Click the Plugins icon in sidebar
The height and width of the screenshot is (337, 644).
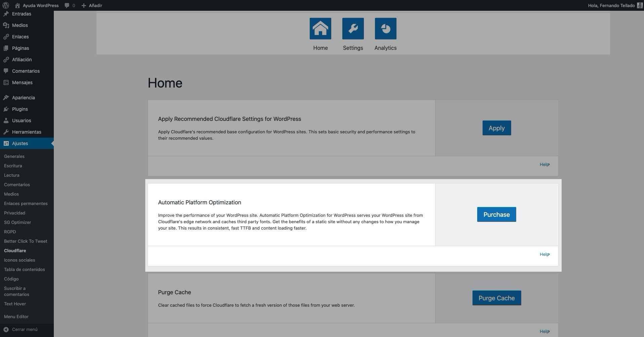point(6,109)
